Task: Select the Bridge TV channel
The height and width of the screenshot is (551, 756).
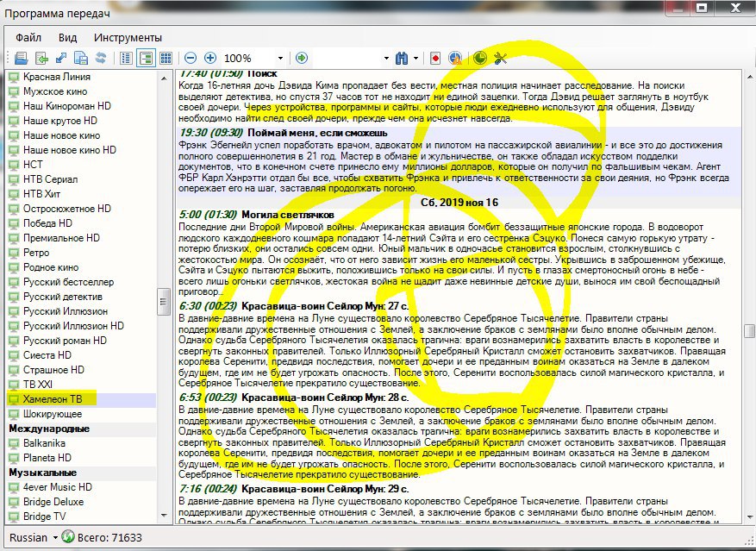Action: [44, 517]
